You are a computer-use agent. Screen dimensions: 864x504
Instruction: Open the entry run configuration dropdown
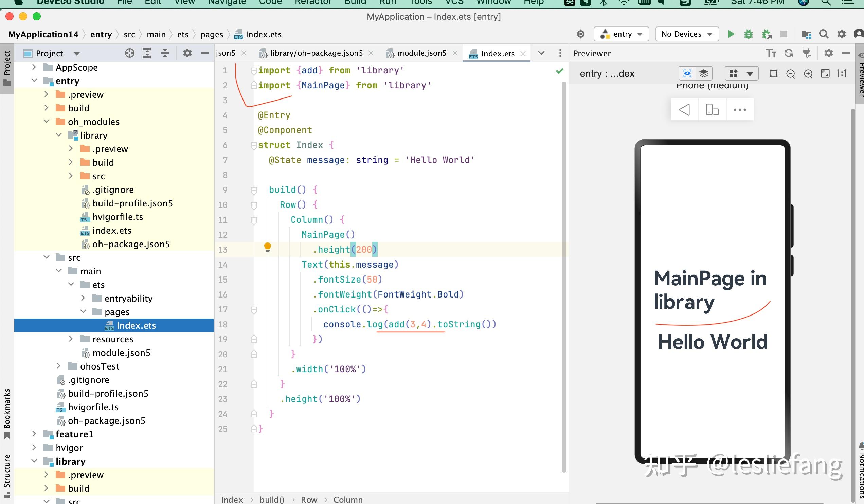coord(621,34)
